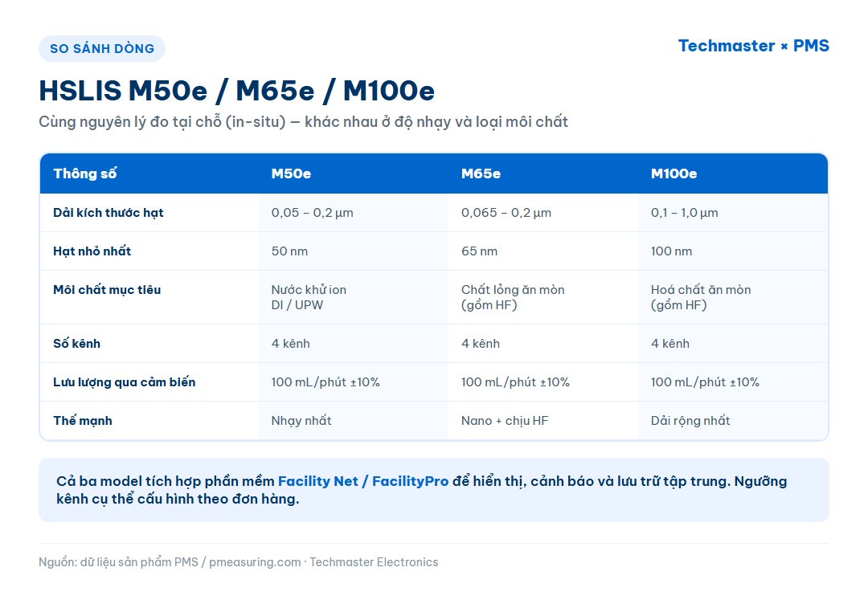868x608 pixels.
Task: Click the subtitle about in-situ measurement principle
Action: coord(303,122)
